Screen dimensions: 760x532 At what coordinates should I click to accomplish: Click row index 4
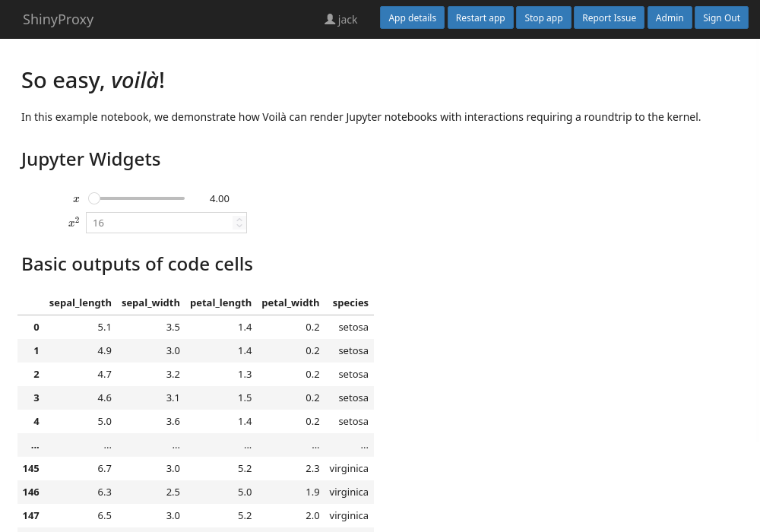coord(36,422)
